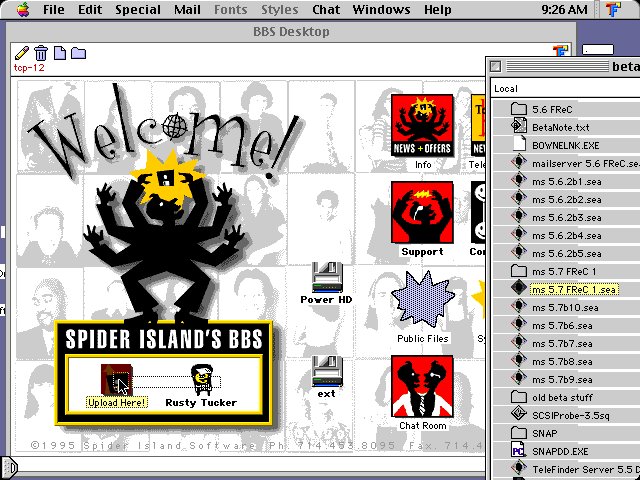
Task: Open the Help menu
Action: [x=437, y=9]
